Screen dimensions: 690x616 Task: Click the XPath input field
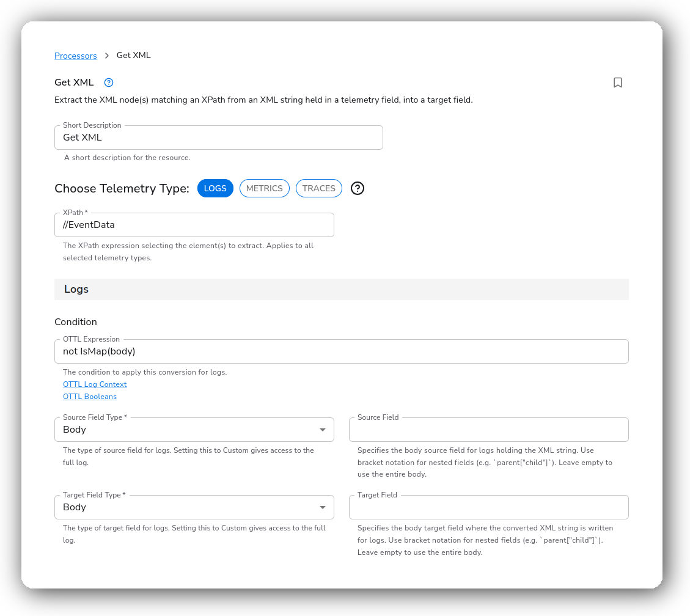tap(194, 225)
